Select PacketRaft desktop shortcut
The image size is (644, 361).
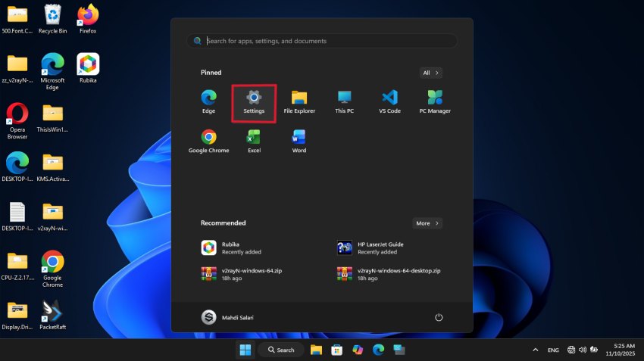52,315
